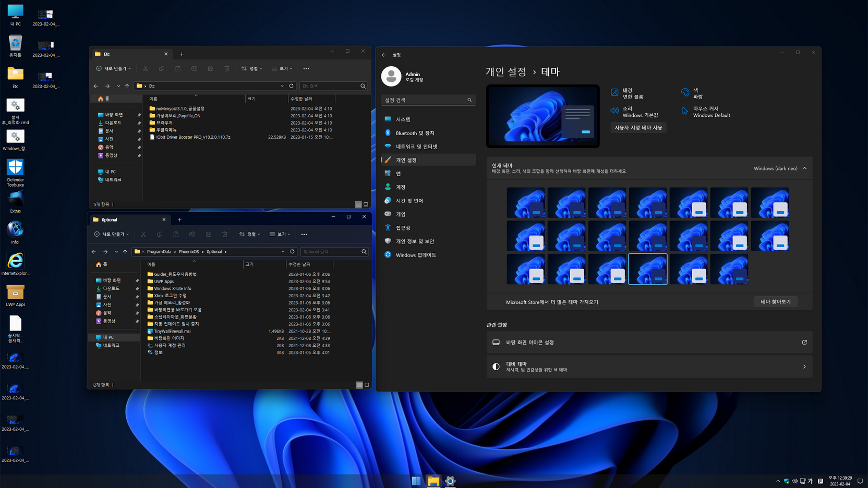Open Accounts category in Settings sidebar
The height and width of the screenshot is (488, 868).
coord(428,187)
